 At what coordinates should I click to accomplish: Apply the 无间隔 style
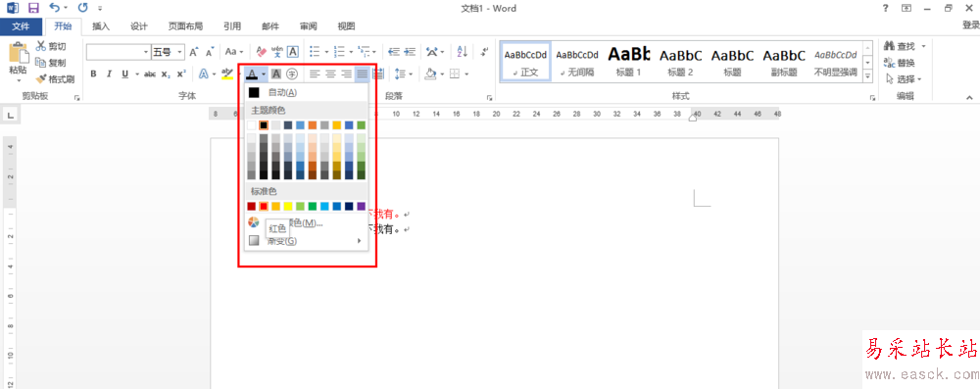pyautogui.click(x=577, y=62)
